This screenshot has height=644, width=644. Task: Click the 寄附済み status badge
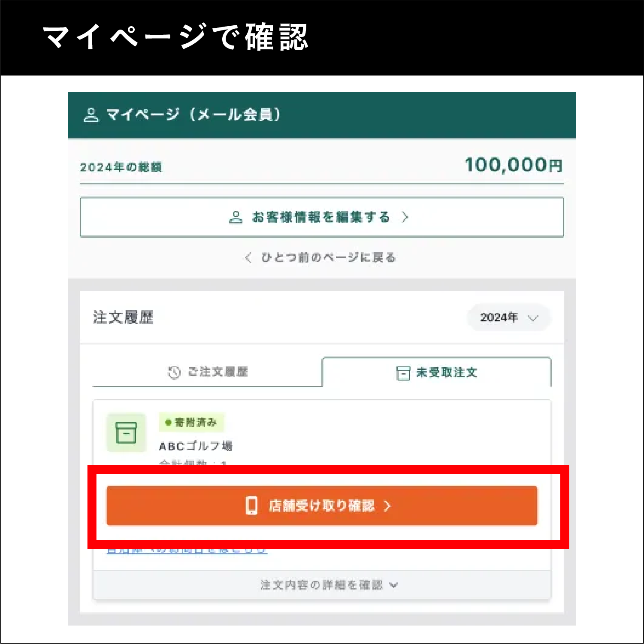[x=191, y=423]
